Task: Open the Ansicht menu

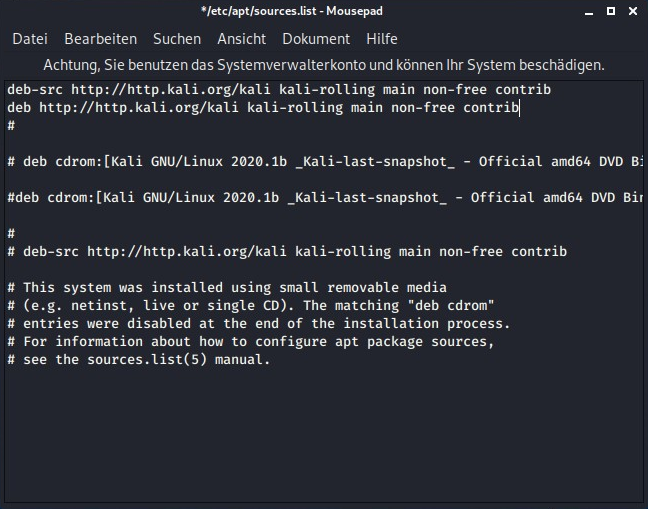Action: coord(241,39)
